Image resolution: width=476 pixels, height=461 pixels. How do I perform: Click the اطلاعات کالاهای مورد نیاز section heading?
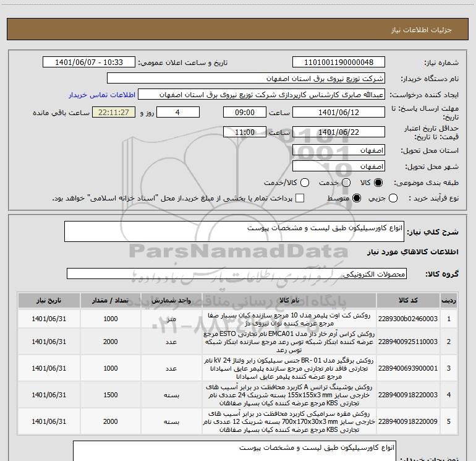(x=413, y=252)
